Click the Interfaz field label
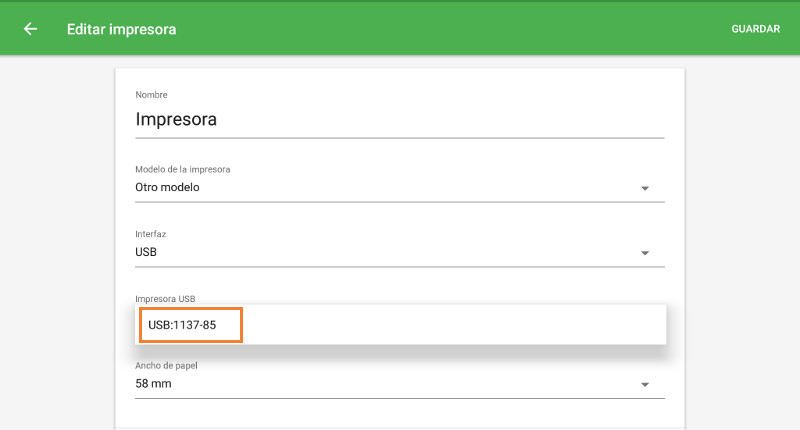800x430 pixels. 150,234
